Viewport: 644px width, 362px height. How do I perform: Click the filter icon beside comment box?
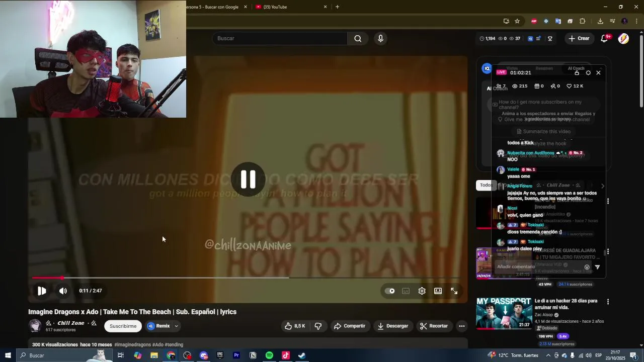coord(597,267)
